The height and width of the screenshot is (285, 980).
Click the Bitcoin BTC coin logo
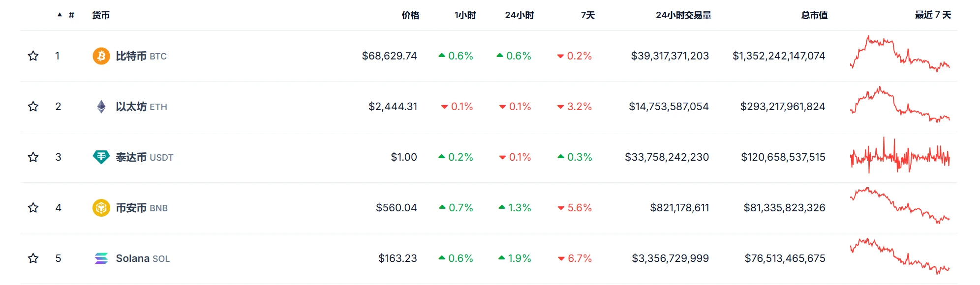tap(100, 56)
